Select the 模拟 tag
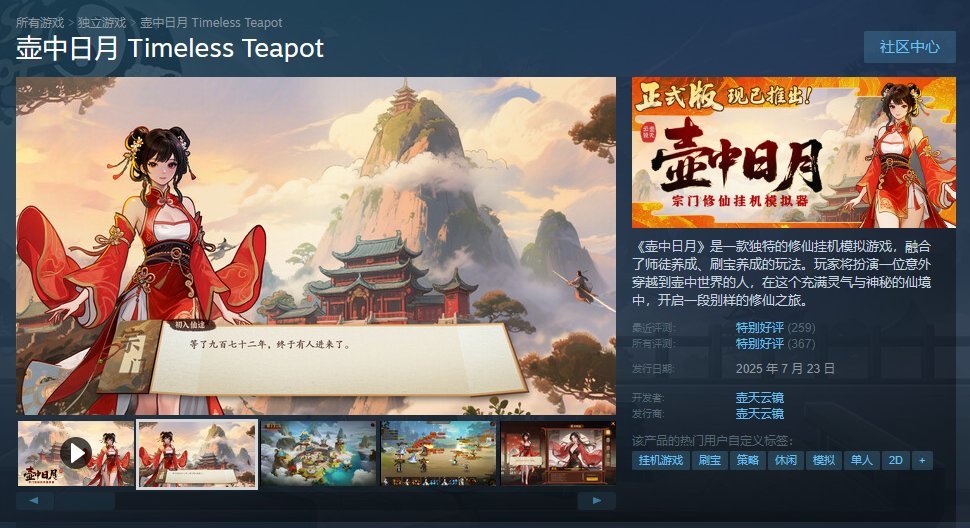Viewport: 970px width, 528px height. click(x=823, y=461)
